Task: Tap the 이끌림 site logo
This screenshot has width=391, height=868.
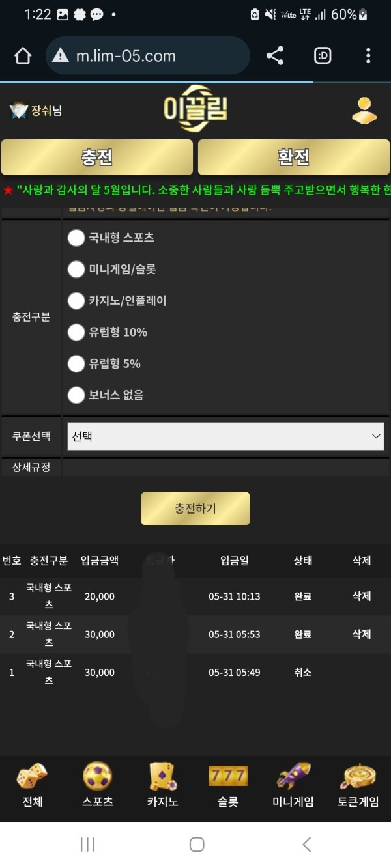Action: click(x=195, y=111)
